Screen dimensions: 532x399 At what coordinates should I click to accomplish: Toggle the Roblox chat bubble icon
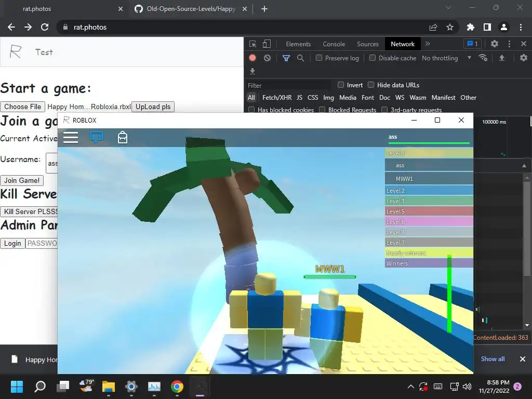[x=96, y=137]
